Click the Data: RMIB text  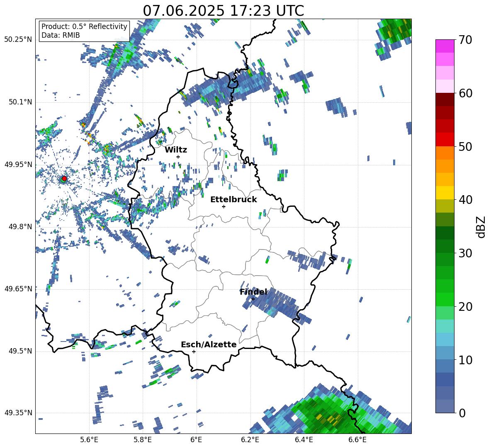point(61,35)
